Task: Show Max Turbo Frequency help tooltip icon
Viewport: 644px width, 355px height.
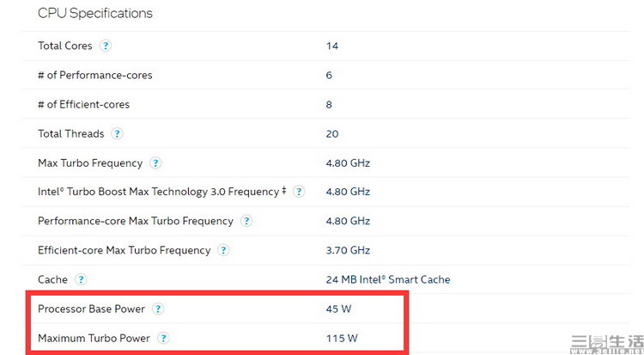Action: point(155,163)
